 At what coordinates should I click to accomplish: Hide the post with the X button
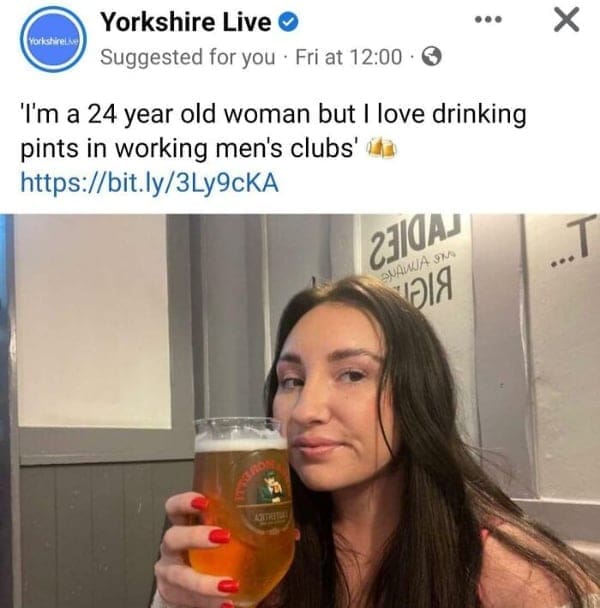567,20
